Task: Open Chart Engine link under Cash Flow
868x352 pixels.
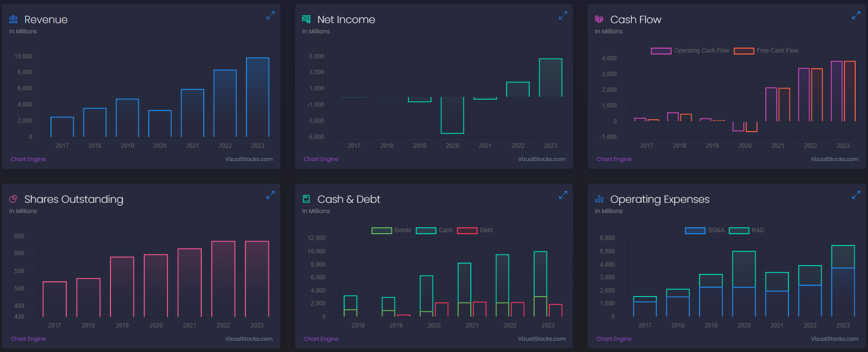Action: point(614,159)
